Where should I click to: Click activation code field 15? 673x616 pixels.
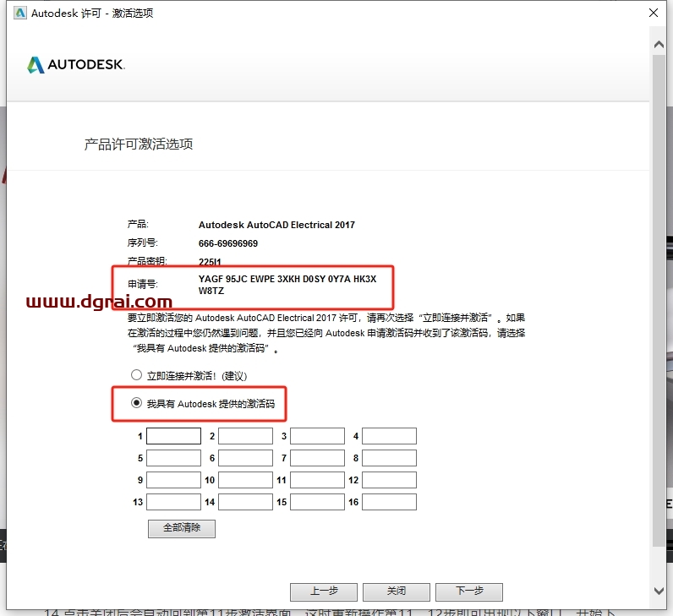click(x=317, y=502)
